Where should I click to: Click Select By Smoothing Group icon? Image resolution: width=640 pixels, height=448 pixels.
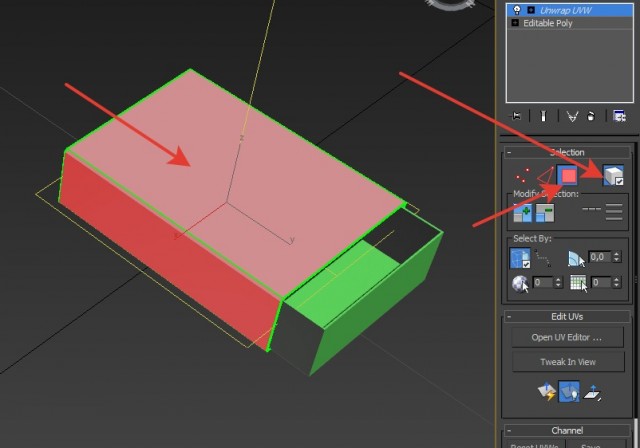[578, 283]
